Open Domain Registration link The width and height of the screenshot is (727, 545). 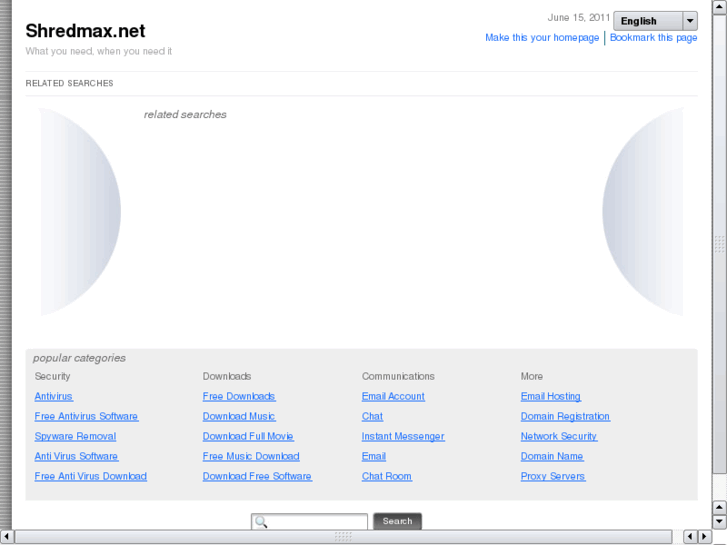coord(565,417)
